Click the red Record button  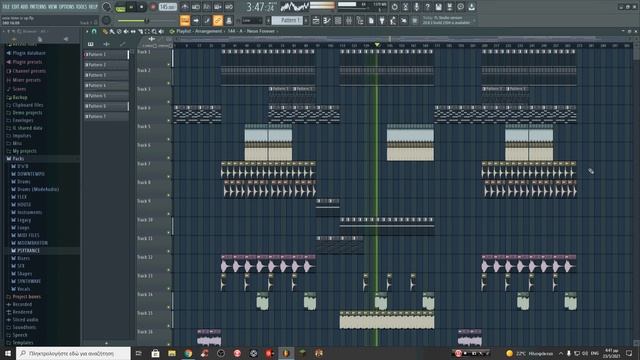click(153, 7)
